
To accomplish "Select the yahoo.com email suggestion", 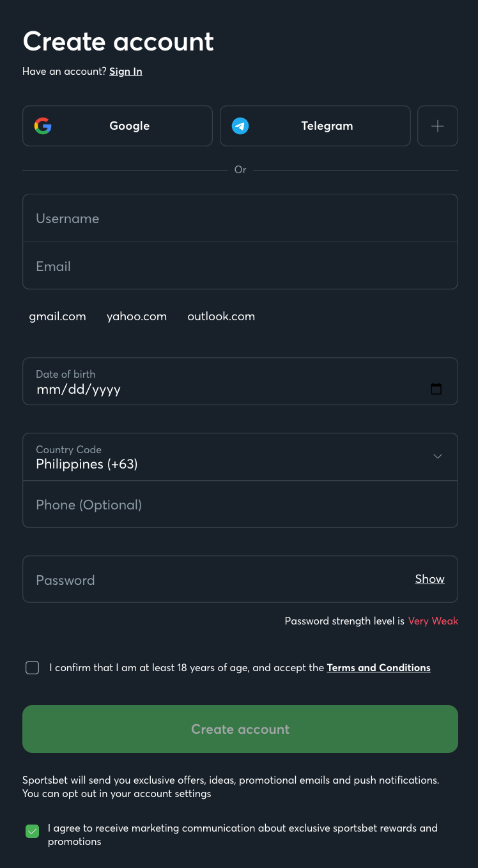I will click(x=137, y=316).
